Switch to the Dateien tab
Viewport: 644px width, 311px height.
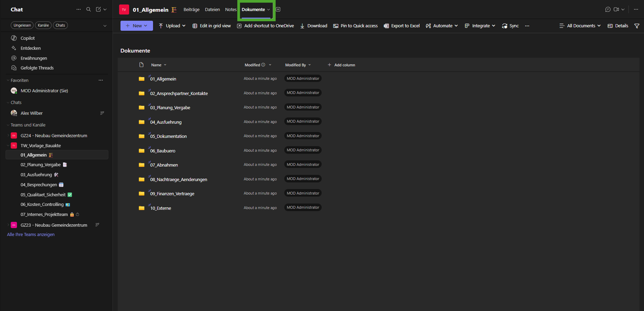coord(212,9)
